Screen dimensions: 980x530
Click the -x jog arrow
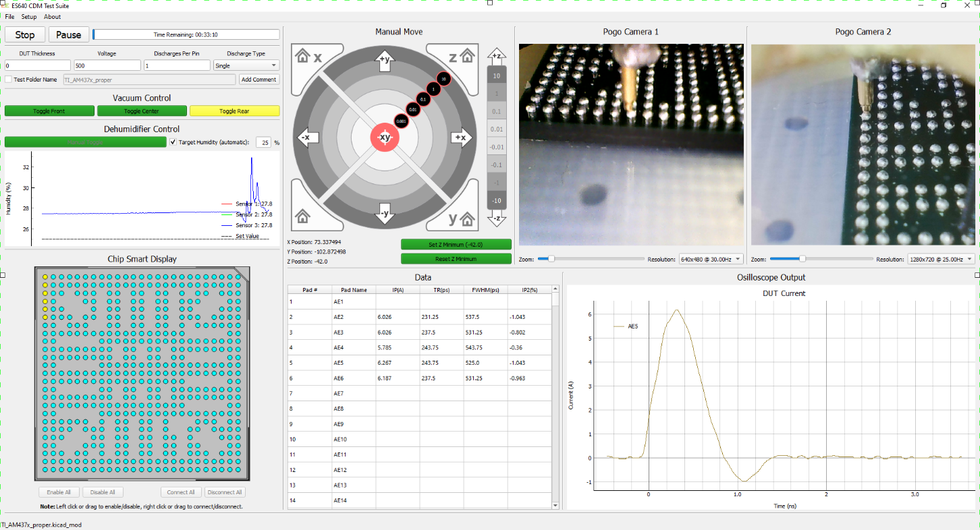coord(307,138)
